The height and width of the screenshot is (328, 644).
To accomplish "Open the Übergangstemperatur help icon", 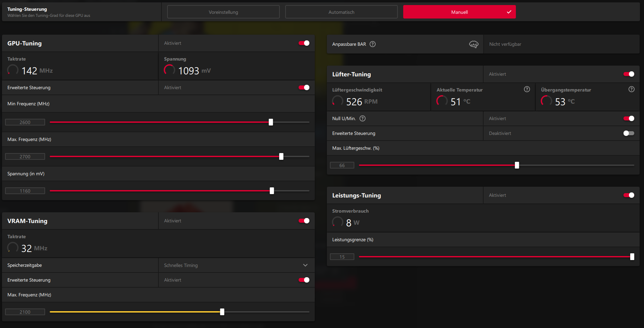I will [x=632, y=89].
